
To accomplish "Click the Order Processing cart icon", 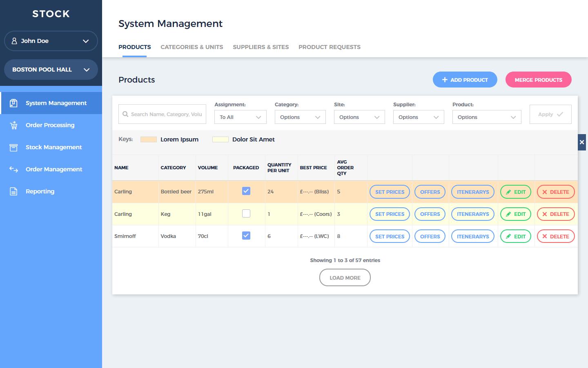I will 13,125.
